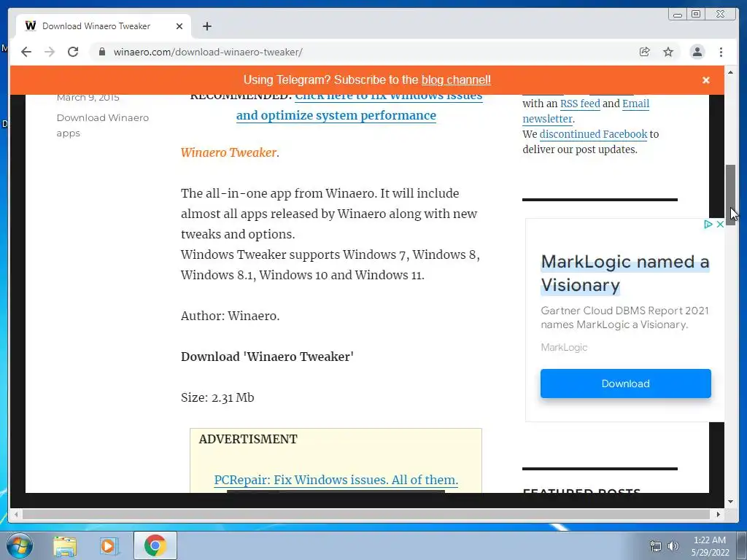
Task: Reload the Winaero page
Action: (x=73, y=52)
